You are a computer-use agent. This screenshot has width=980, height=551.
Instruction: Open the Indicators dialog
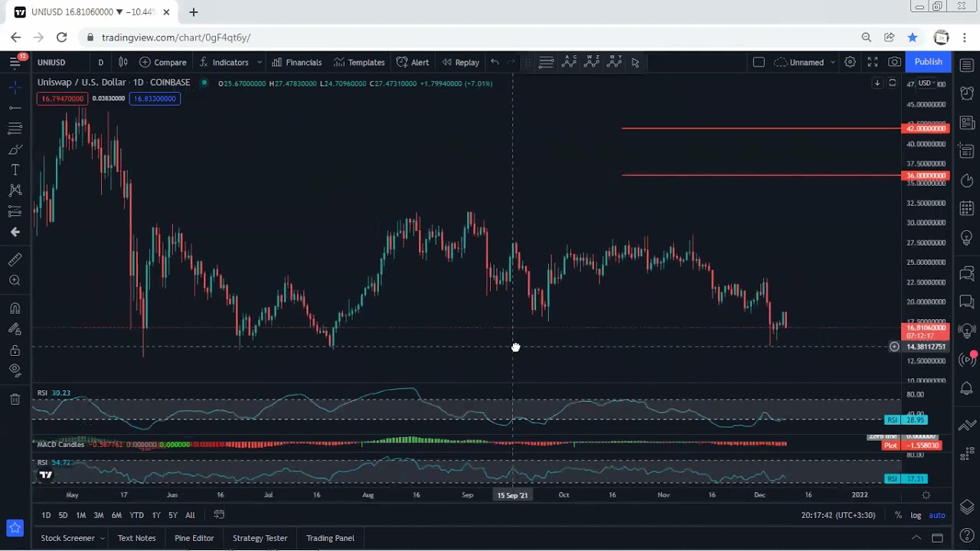click(x=224, y=62)
